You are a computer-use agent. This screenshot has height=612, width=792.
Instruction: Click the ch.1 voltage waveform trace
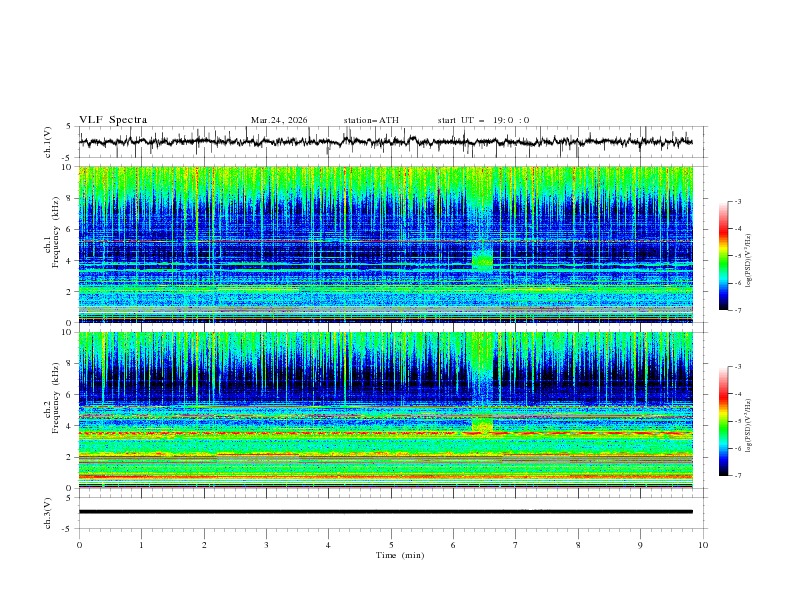[x=385, y=142]
